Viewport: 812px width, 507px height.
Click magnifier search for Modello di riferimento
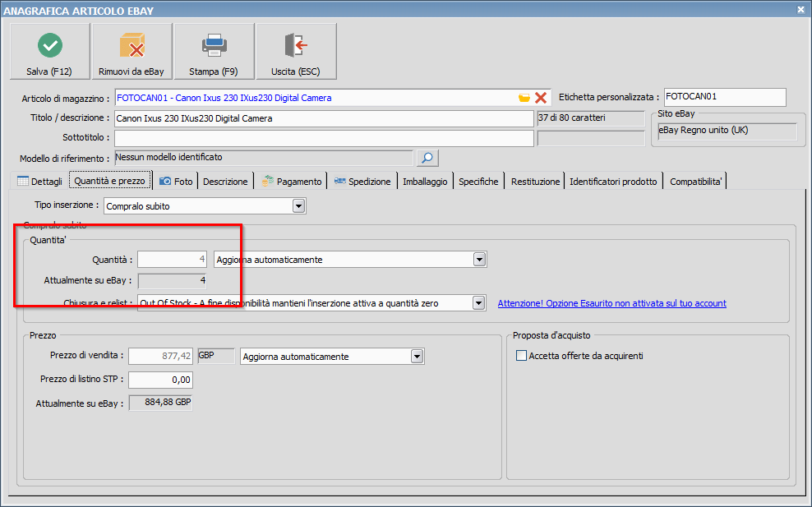pyautogui.click(x=427, y=158)
